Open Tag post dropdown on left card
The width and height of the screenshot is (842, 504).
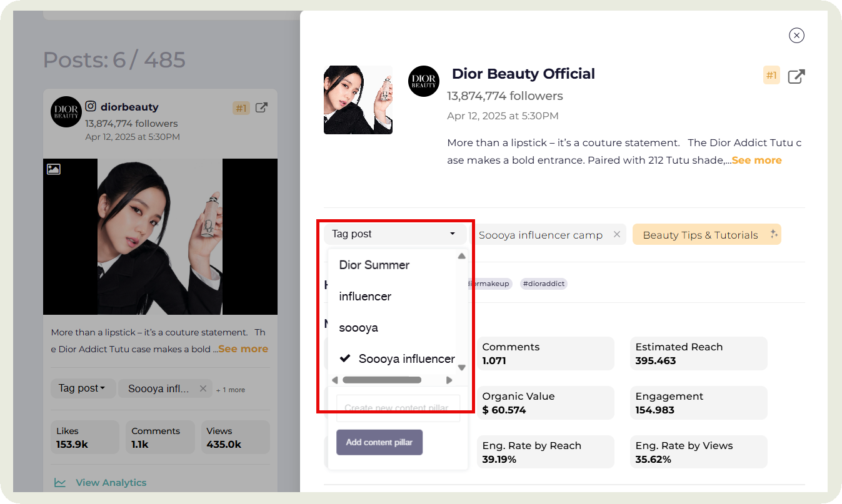[x=82, y=388]
